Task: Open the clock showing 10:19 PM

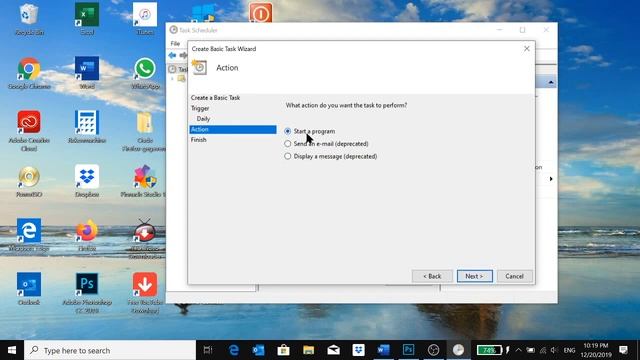Action: click(x=596, y=350)
